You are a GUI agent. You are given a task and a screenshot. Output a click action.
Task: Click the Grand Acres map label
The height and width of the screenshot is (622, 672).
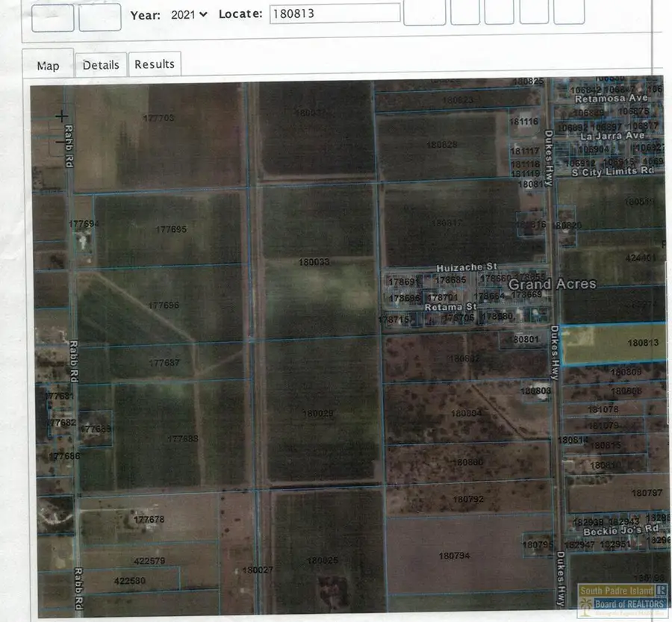coord(553,284)
